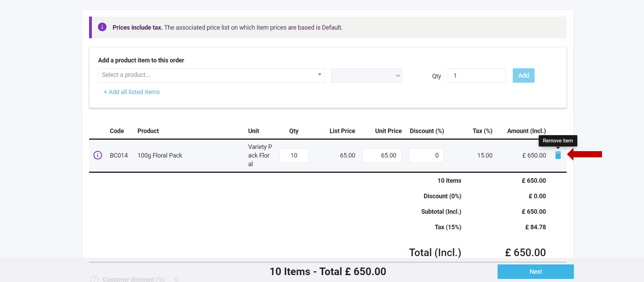Screen dimensions: 644x282
Task: Click the Product column header
Action: tap(148, 131)
